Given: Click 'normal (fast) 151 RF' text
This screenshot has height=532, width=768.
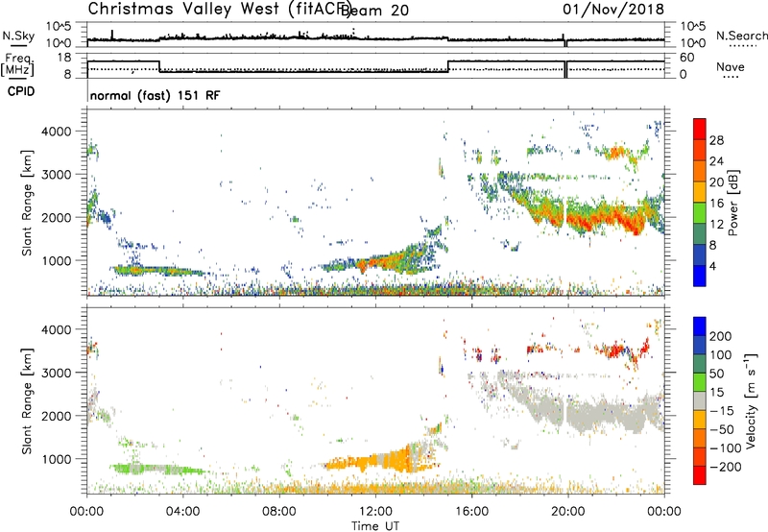Looking at the screenshot, I should [155, 95].
